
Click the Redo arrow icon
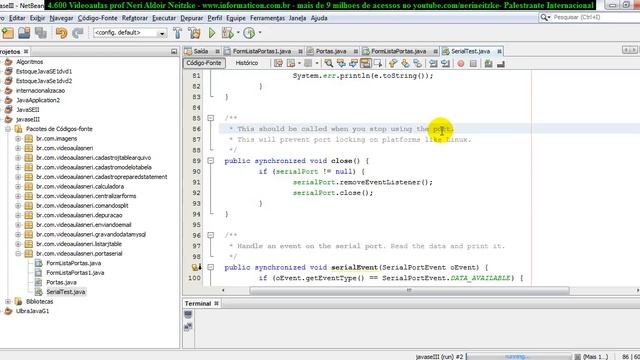[x=78, y=33]
